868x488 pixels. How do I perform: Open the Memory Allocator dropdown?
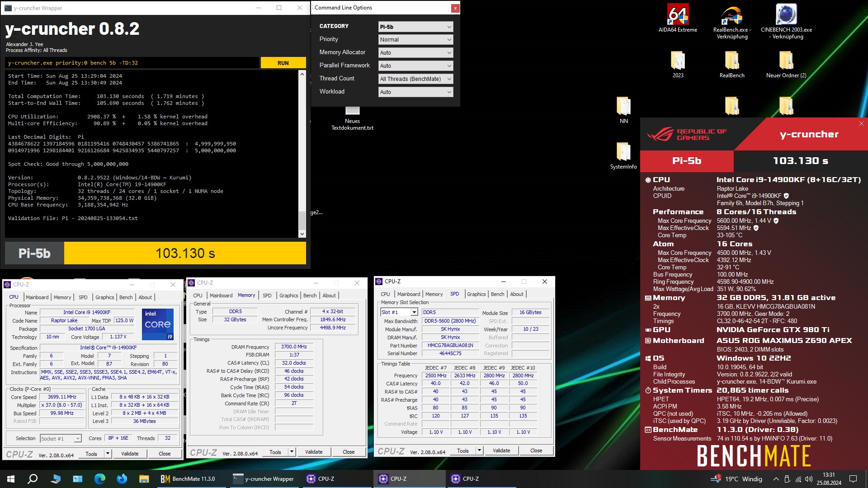pyautogui.click(x=415, y=53)
